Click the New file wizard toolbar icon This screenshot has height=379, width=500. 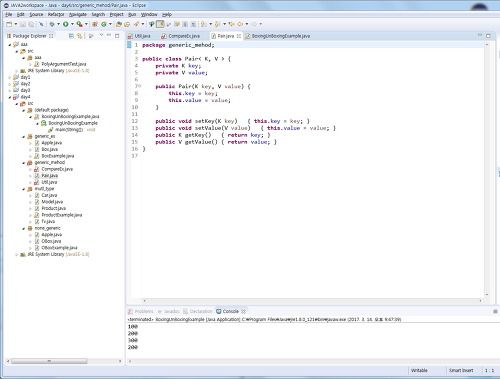click(x=9, y=24)
